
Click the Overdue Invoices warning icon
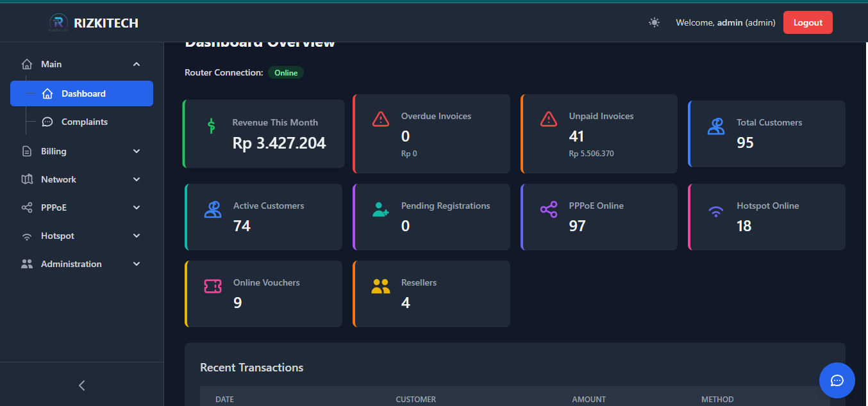(381, 119)
